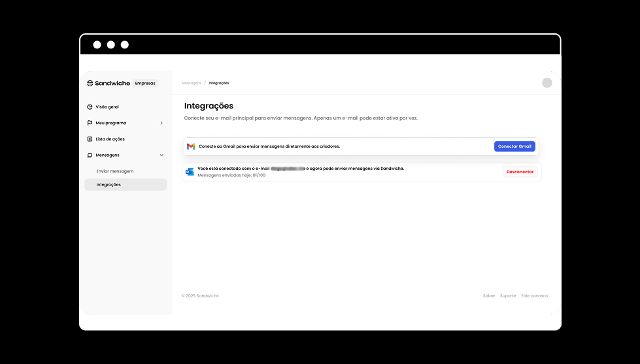Open the Suporte footer link
This screenshot has width=640, height=364.
(508, 296)
